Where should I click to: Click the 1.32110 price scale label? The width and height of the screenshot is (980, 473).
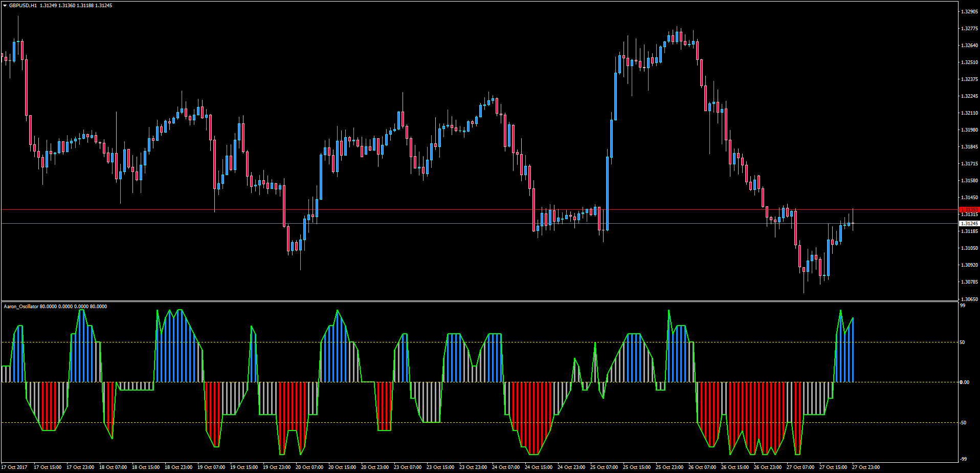point(969,113)
